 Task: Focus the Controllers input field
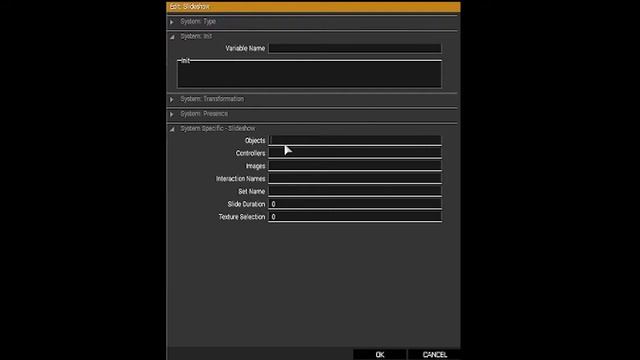(355, 153)
